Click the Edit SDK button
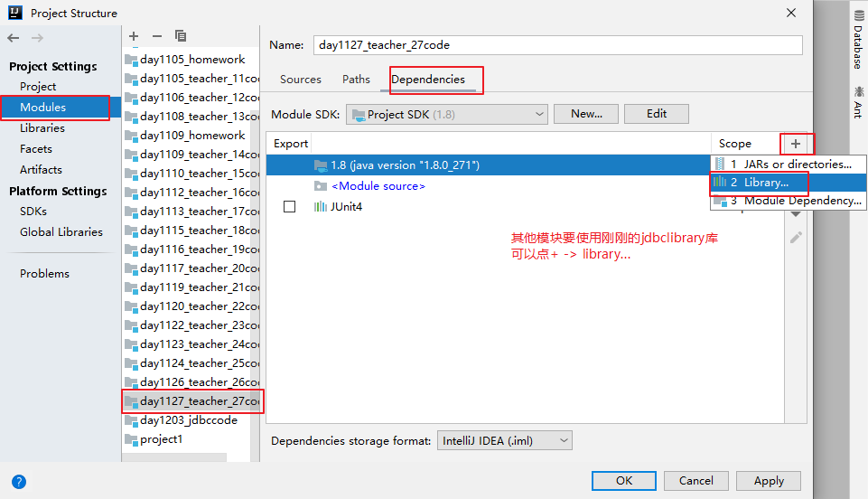This screenshot has height=499, width=868. pyautogui.click(x=657, y=114)
